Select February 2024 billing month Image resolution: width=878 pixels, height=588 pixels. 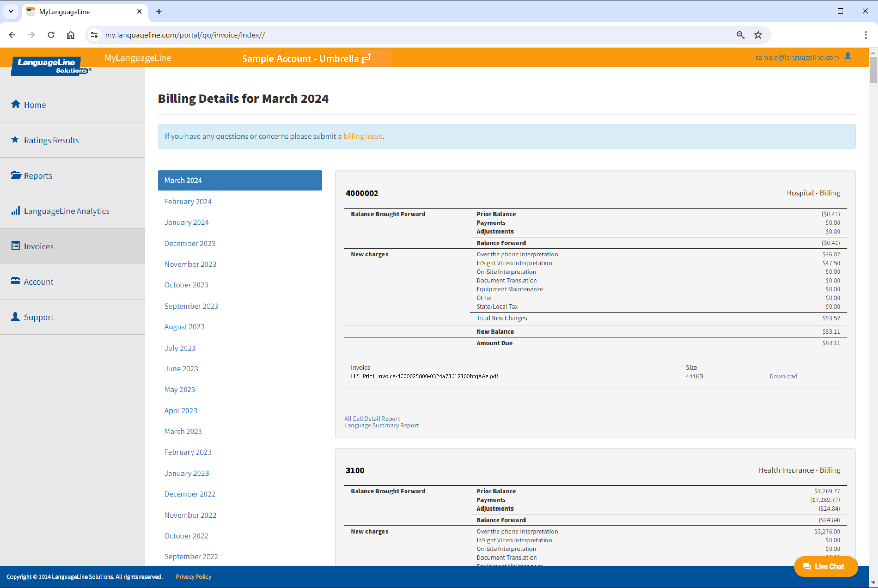click(x=188, y=201)
